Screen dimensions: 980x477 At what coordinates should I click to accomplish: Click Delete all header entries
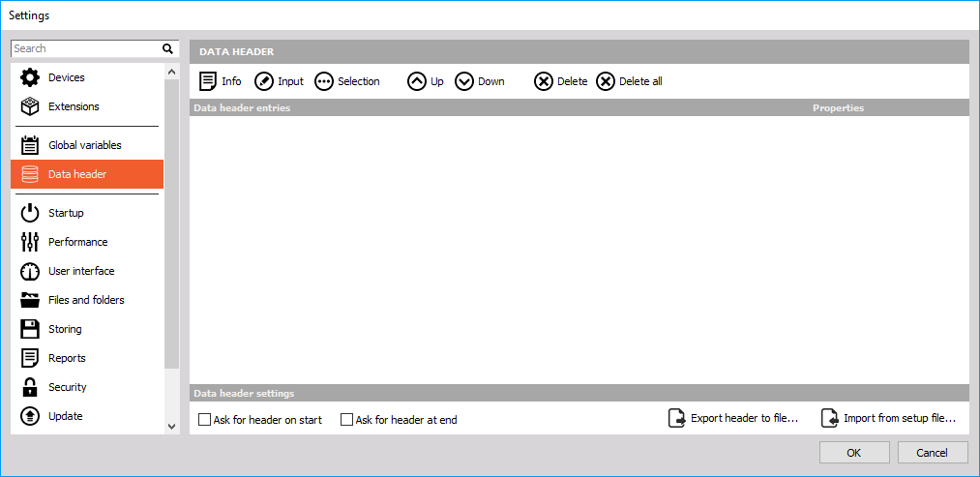click(x=629, y=81)
